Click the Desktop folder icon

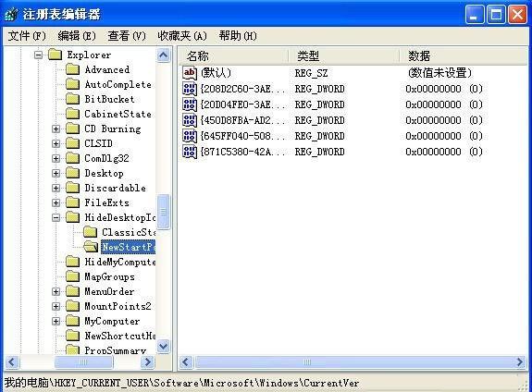(72, 173)
